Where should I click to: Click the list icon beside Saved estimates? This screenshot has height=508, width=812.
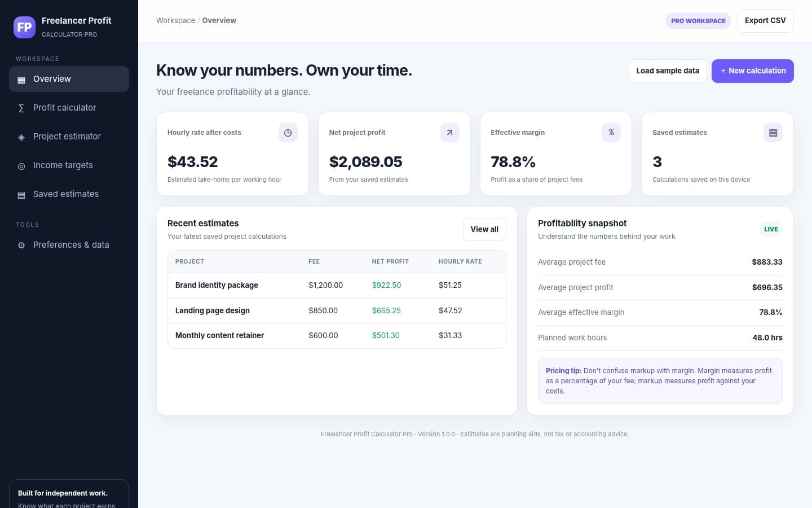(21, 195)
